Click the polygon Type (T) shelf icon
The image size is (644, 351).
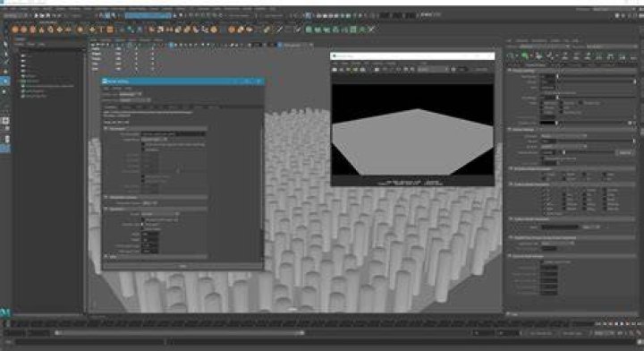pyautogui.click(x=100, y=30)
